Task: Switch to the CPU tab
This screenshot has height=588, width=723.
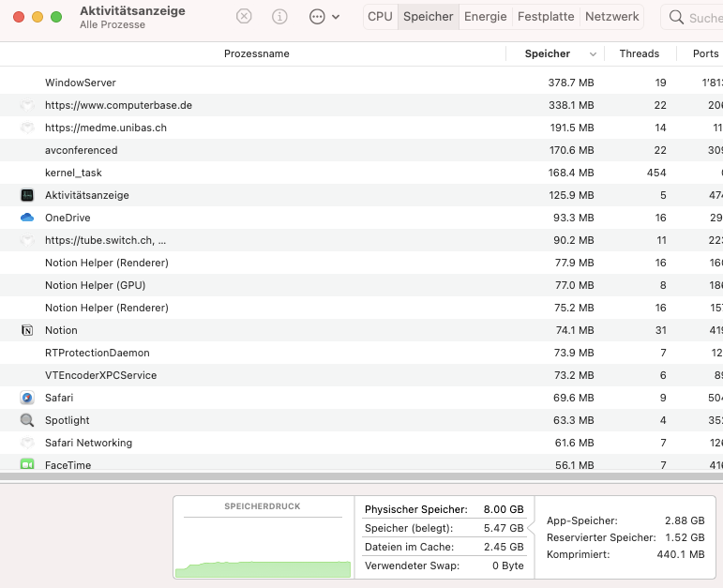Action: coord(380,17)
